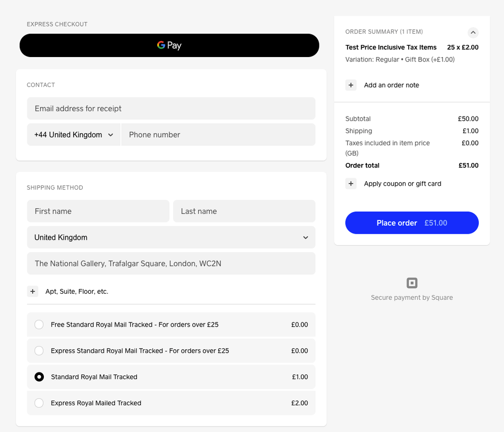The width and height of the screenshot is (504, 432).
Task: Pick Express Royal Mailed Tracked for £2.00
Action: click(39, 403)
